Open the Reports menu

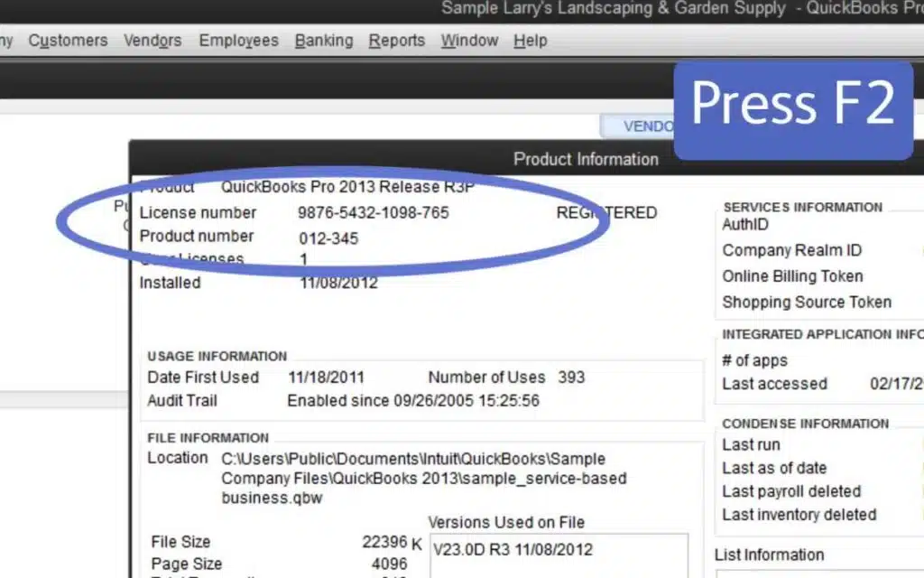[397, 40]
